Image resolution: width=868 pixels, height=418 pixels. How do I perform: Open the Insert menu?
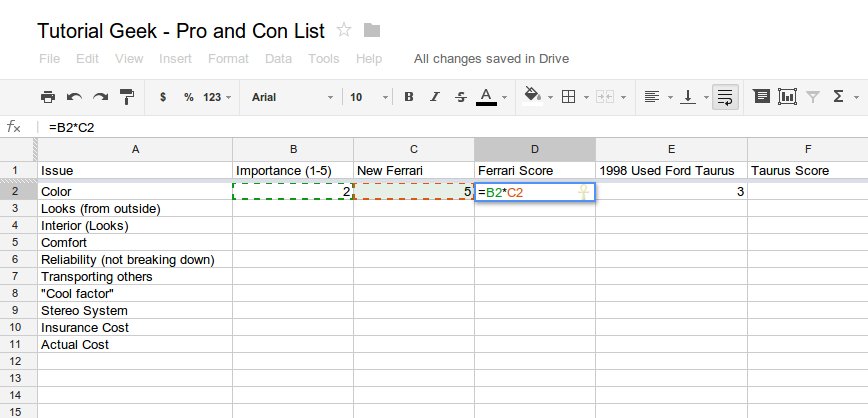coord(175,59)
